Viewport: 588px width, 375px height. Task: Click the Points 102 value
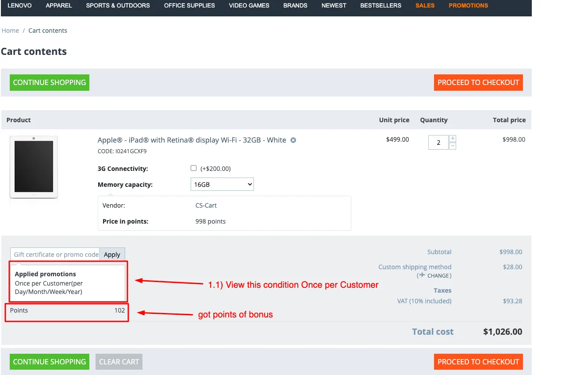pyautogui.click(x=120, y=310)
